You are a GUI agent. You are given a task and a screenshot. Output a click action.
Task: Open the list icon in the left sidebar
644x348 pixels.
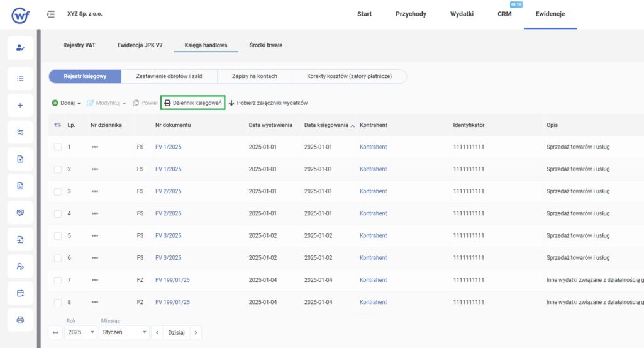[x=20, y=79]
